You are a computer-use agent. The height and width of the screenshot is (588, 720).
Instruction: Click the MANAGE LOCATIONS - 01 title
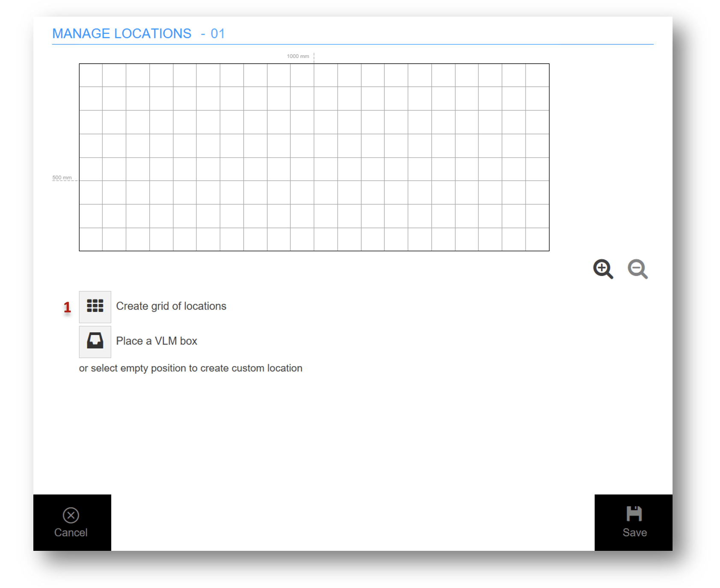click(139, 33)
